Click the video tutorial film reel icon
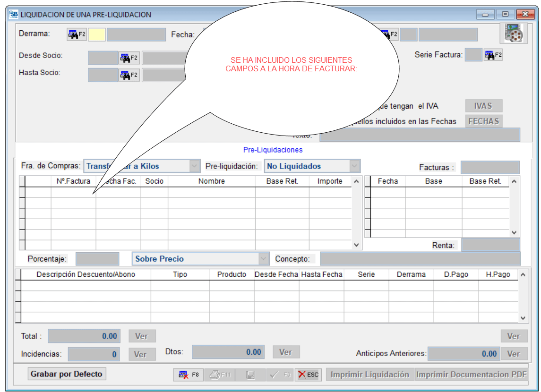 tap(513, 33)
